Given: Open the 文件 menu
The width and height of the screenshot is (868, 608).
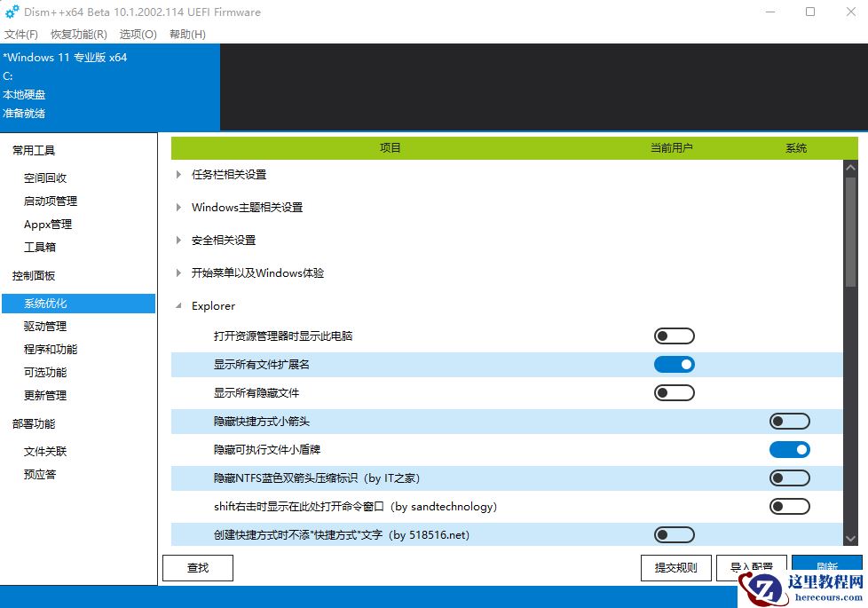Looking at the screenshot, I should 20,34.
